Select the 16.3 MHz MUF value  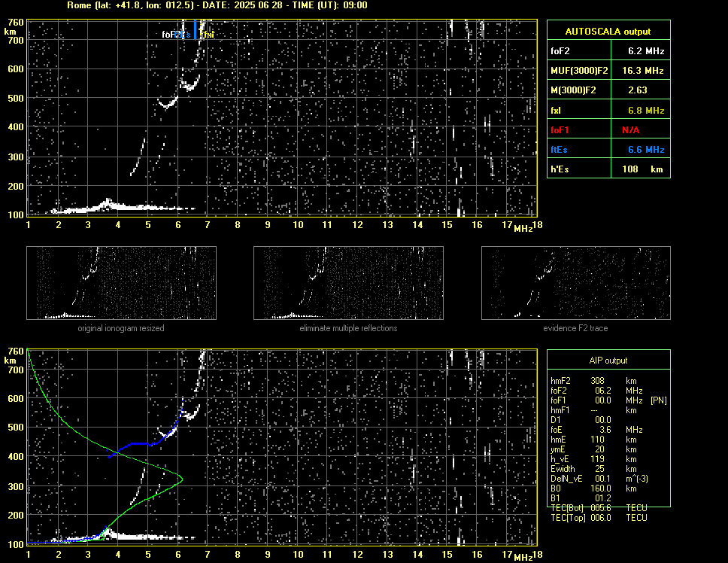pos(642,71)
